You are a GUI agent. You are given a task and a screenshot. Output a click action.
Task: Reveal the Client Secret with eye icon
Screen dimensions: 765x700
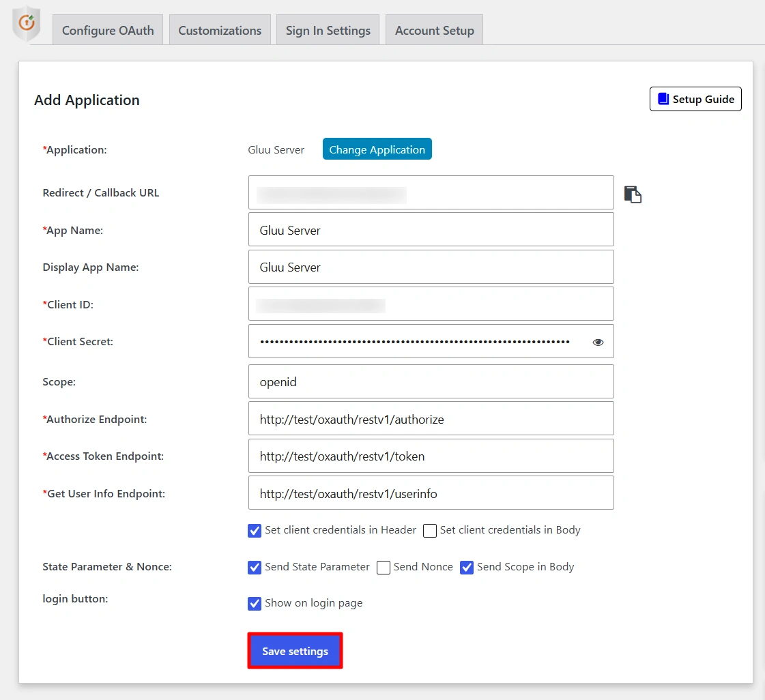coord(598,342)
